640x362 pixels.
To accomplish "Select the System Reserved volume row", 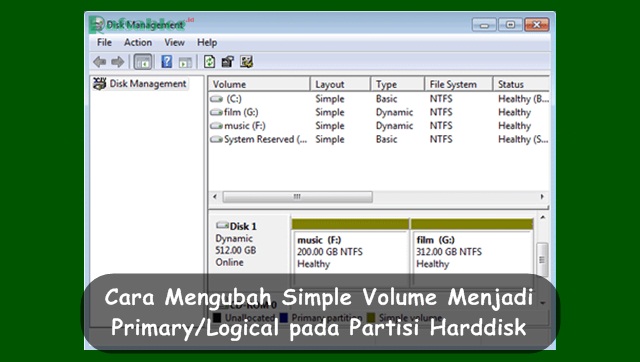I will click(x=379, y=139).
